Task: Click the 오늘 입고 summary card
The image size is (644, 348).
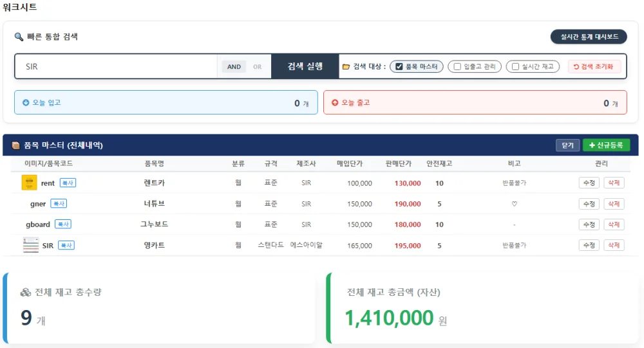Action: [166, 102]
